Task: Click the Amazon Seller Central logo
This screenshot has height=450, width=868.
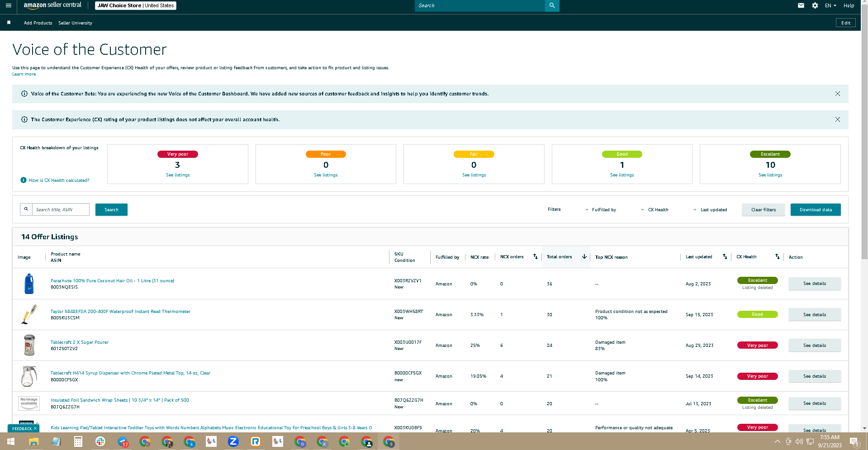Action: pos(52,5)
